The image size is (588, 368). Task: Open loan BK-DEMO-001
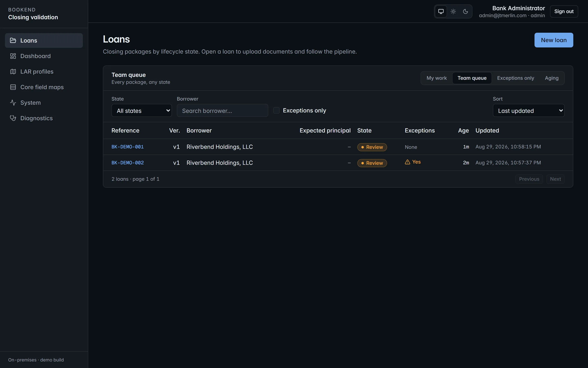[128, 147]
